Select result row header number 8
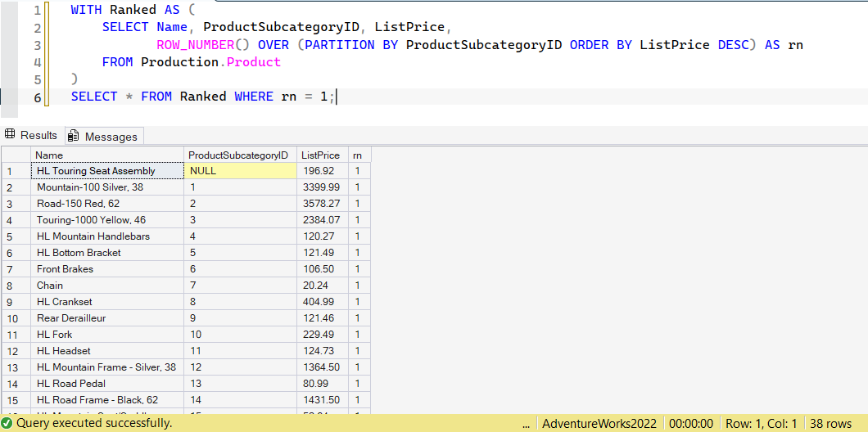Viewport: 868px width, 432px height. click(16, 286)
